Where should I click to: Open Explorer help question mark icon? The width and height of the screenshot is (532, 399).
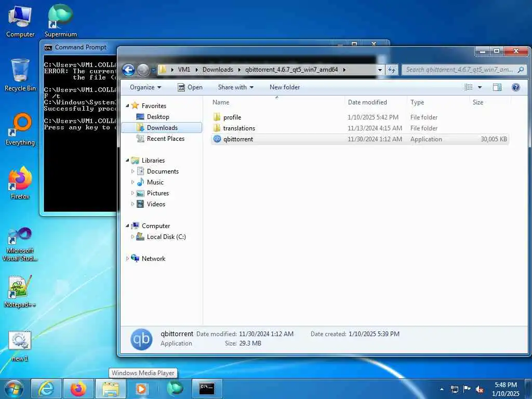point(516,87)
